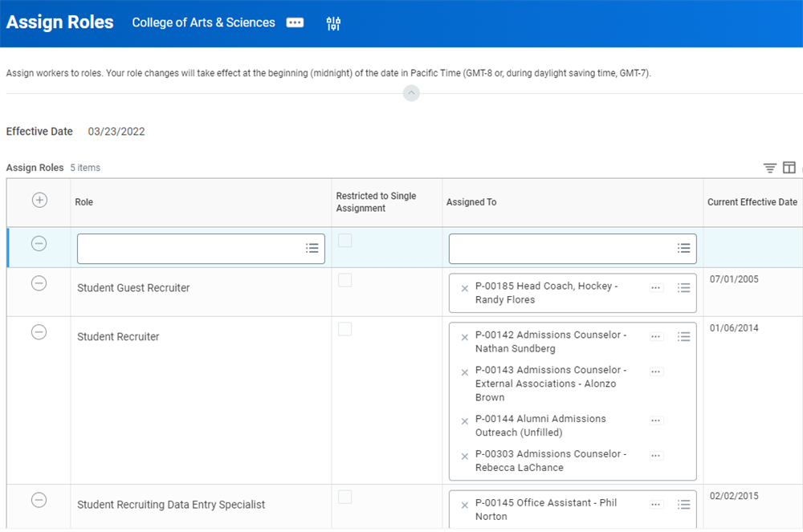The height and width of the screenshot is (532, 803).
Task: Open related actions for Alonzo Brown
Action: pos(656,372)
